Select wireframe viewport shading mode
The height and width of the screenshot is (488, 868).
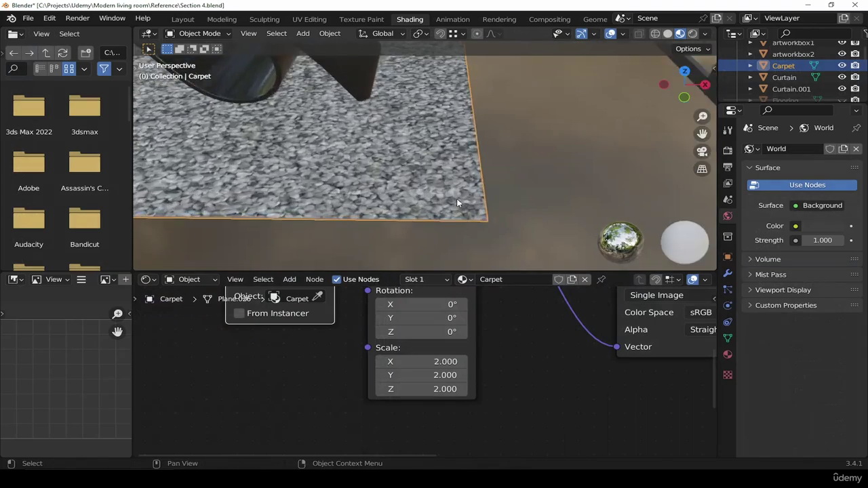click(x=655, y=33)
